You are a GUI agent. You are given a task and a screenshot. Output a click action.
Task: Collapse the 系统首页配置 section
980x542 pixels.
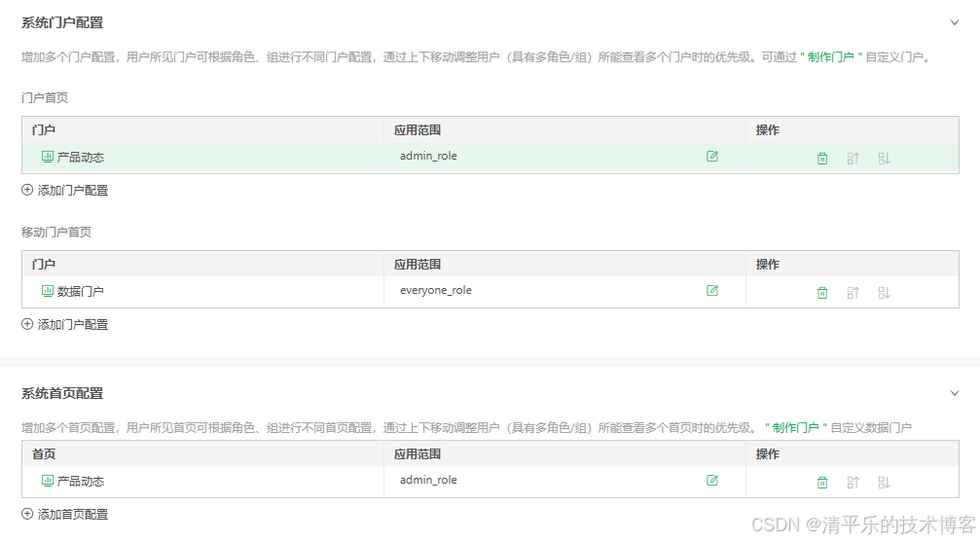click(955, 393)
